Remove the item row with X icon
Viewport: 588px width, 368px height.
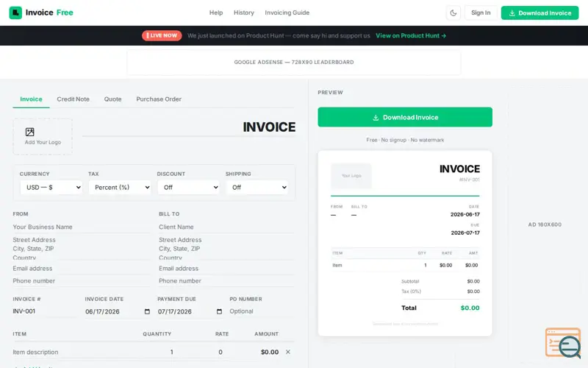coord(288,352)
